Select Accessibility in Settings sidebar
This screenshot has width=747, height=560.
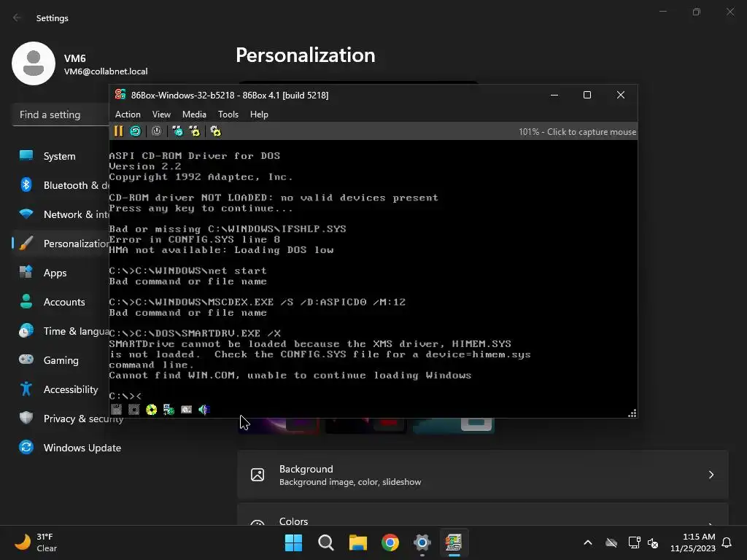61,389
